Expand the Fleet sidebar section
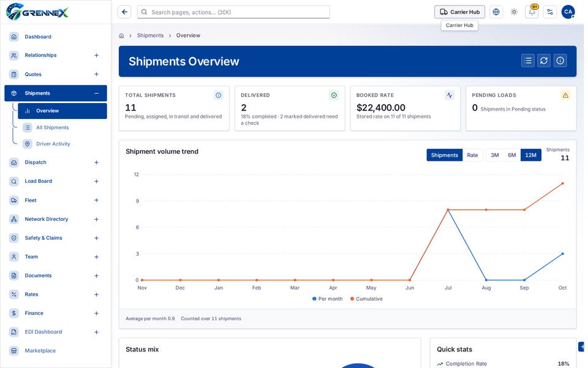This screenshot has height=368, width=588. (96, 200)
